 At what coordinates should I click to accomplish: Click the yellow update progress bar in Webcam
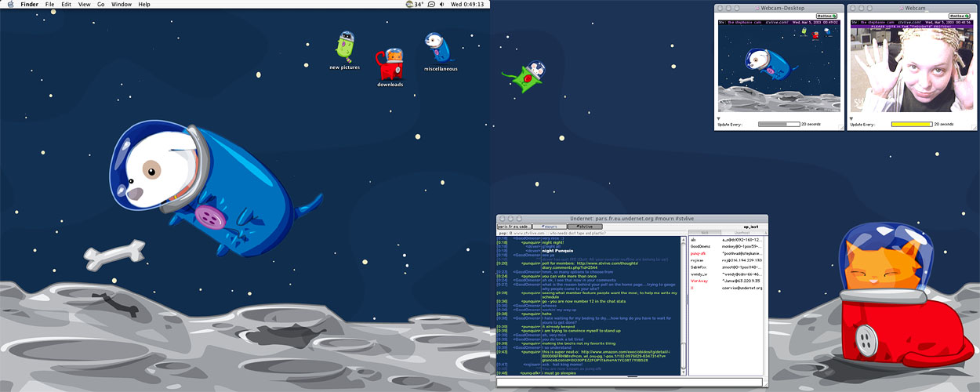coord(911,124)
